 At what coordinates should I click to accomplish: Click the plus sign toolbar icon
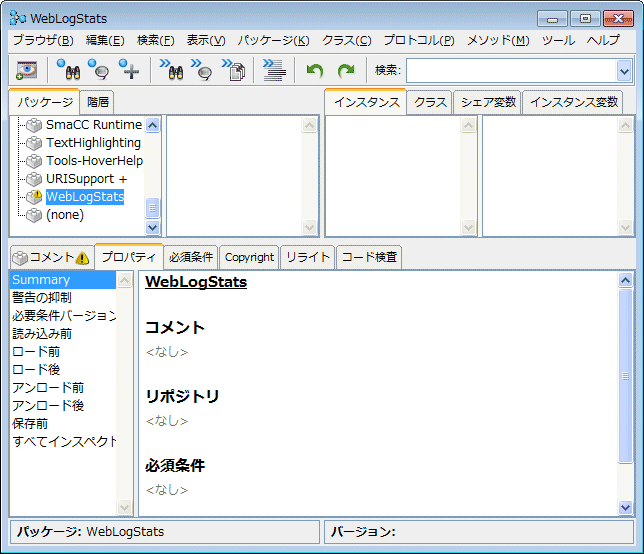pos(129,70)
